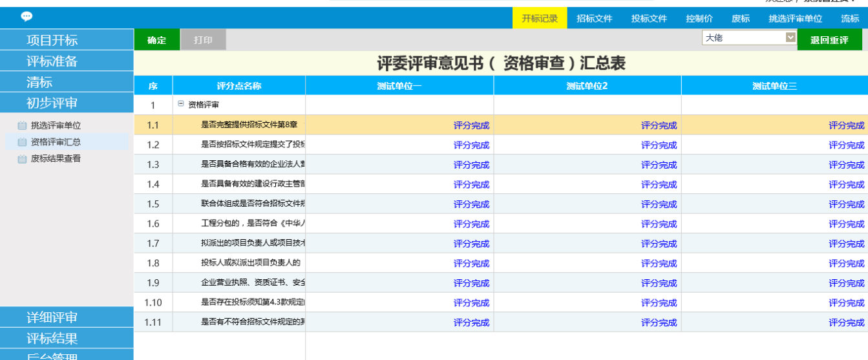Click the 退回重评 button

click(829, 40)
